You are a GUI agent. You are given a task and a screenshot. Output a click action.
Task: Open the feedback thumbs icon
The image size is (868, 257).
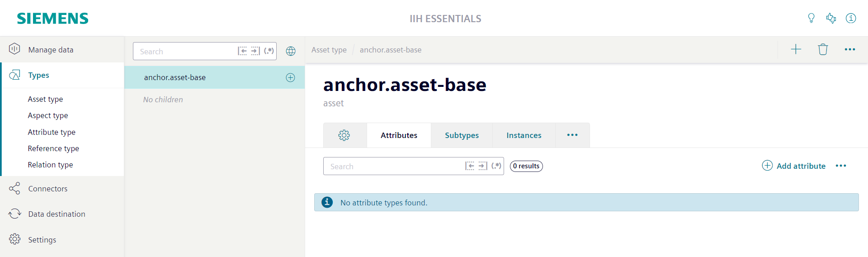tap(831, 18)
